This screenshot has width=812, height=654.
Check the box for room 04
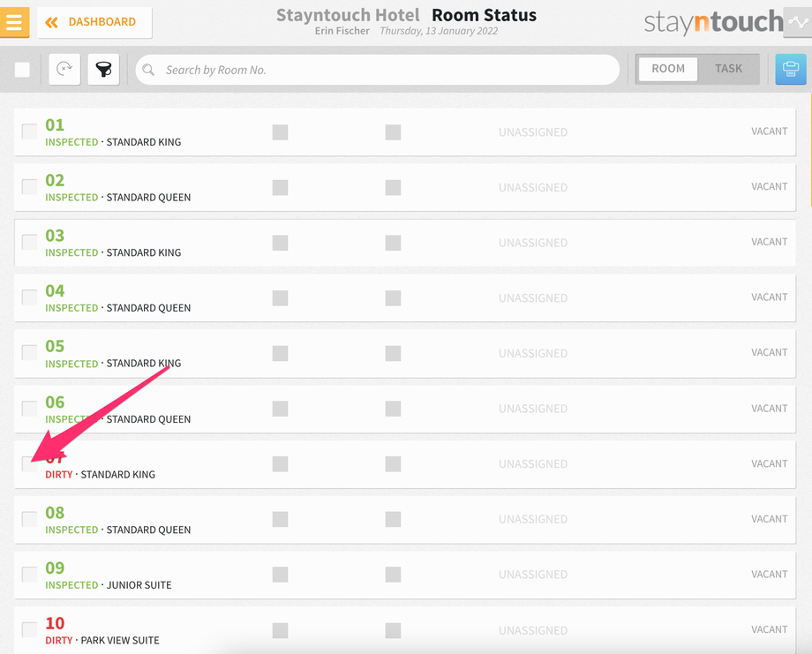29,297
